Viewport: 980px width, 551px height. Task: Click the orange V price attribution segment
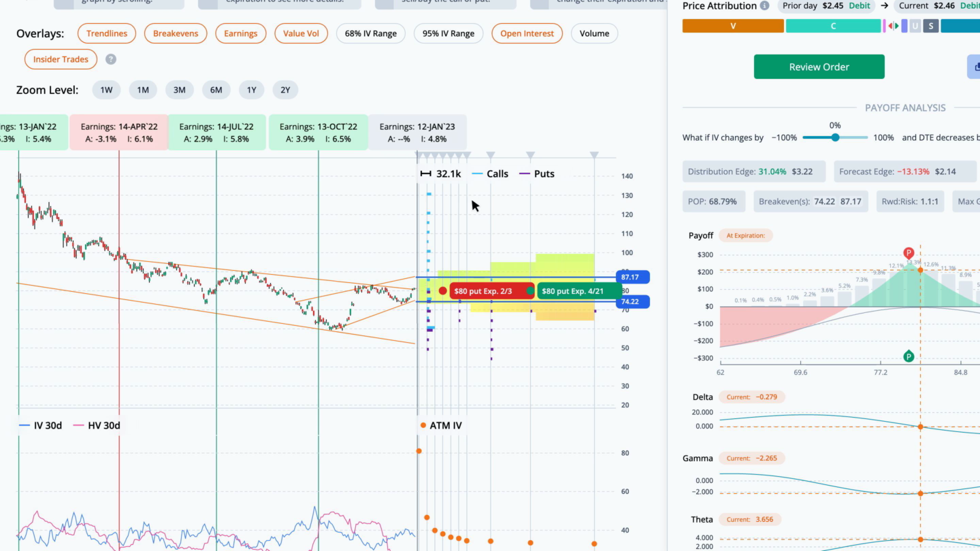733,27
